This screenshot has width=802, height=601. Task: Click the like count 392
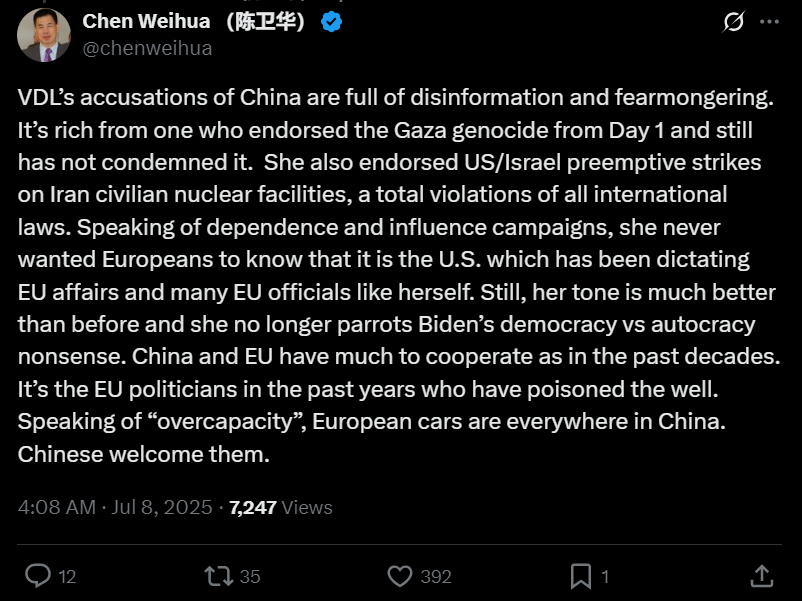click(x=435, y=577)
